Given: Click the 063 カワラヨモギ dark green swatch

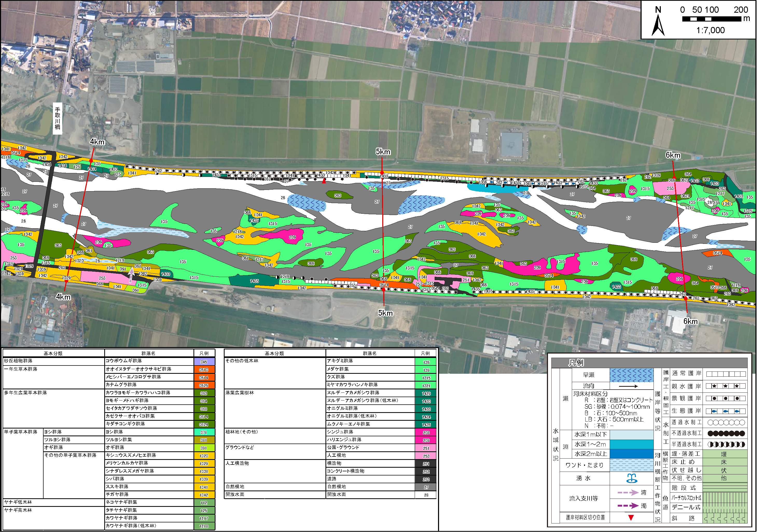Looking at the screenshot, I should pos(204,393).
